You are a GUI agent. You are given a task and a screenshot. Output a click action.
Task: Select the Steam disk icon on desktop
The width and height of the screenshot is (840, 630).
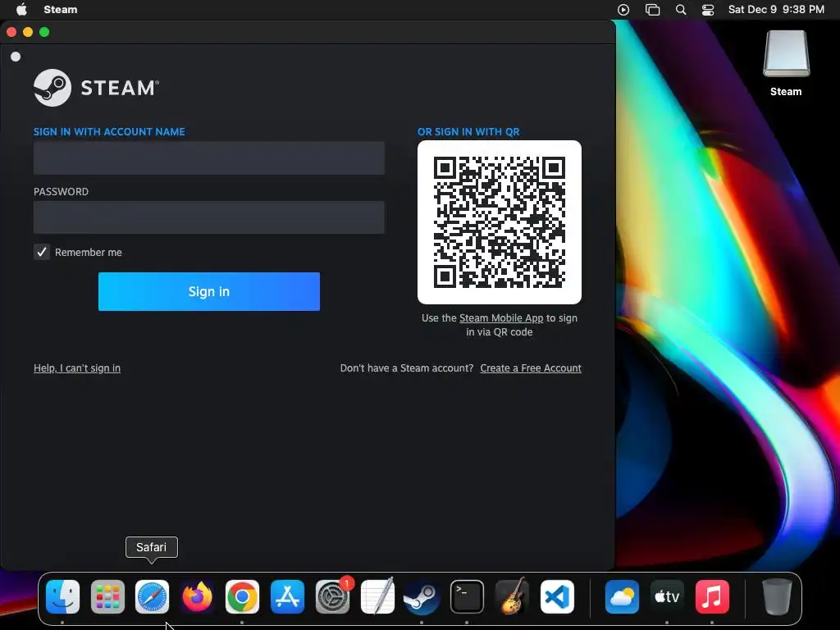pyautogui.click(x=786, y=54)
